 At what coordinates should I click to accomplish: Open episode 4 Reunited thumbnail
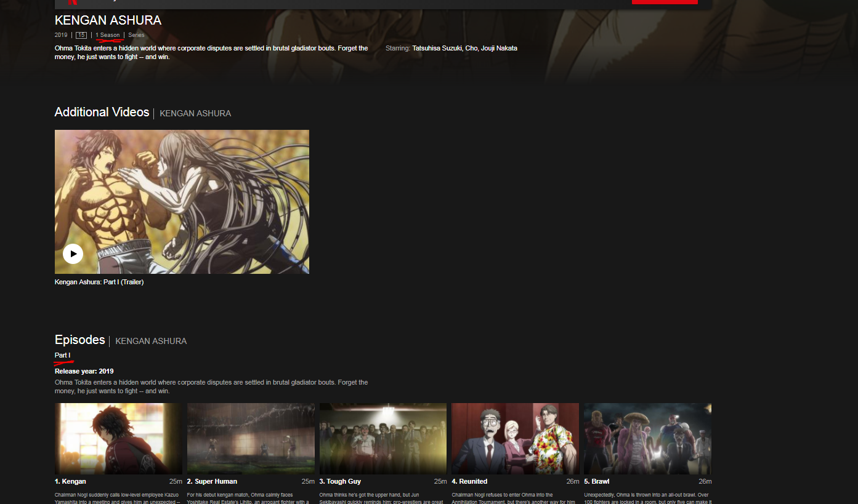pos(515,439)
